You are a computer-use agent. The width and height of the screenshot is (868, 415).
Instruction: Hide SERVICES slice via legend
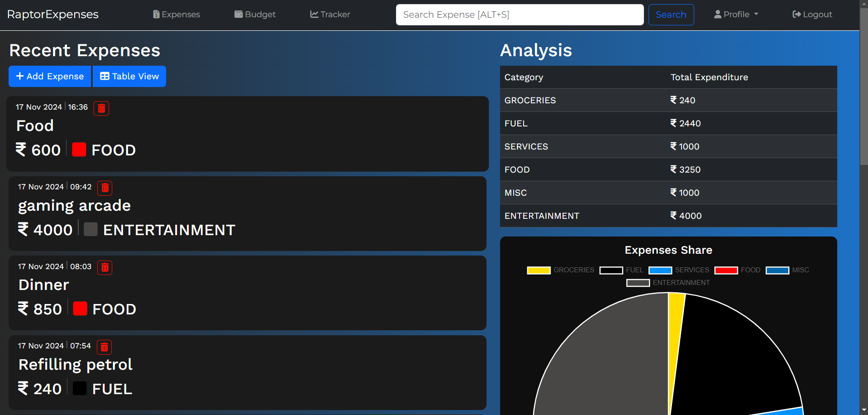pyautogui.click(x=679, y=270)
